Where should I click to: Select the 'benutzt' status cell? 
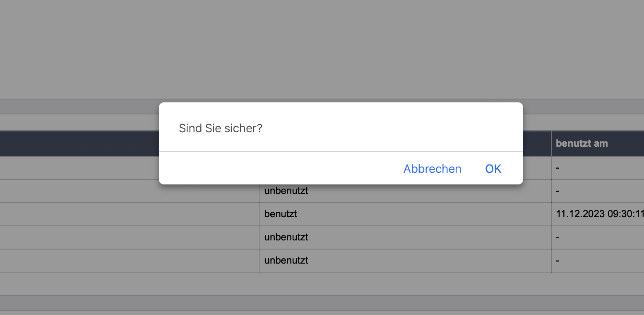[406, 214]
